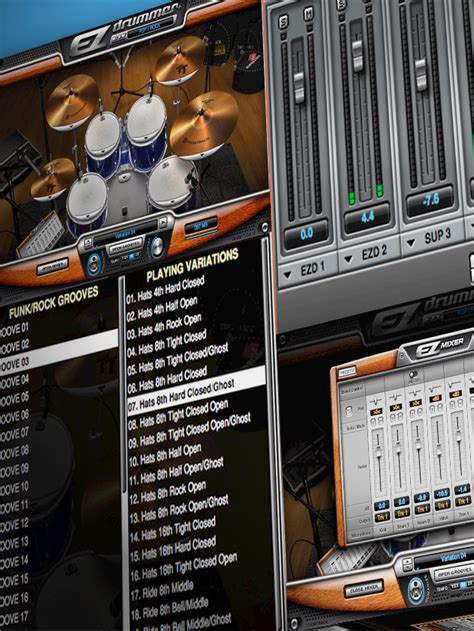
Task: Click the round play icon under the drum kit
Action: [95, 265]
